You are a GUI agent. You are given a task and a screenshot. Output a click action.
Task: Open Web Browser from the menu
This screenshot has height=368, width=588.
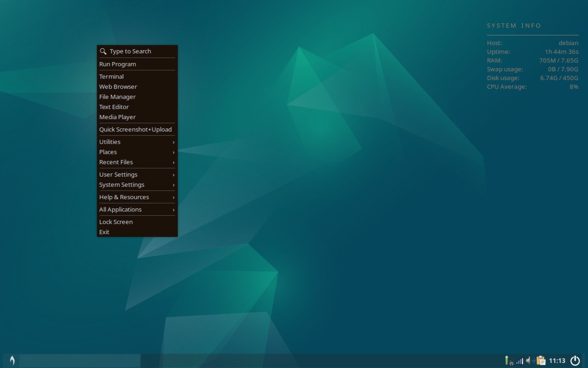137,86
